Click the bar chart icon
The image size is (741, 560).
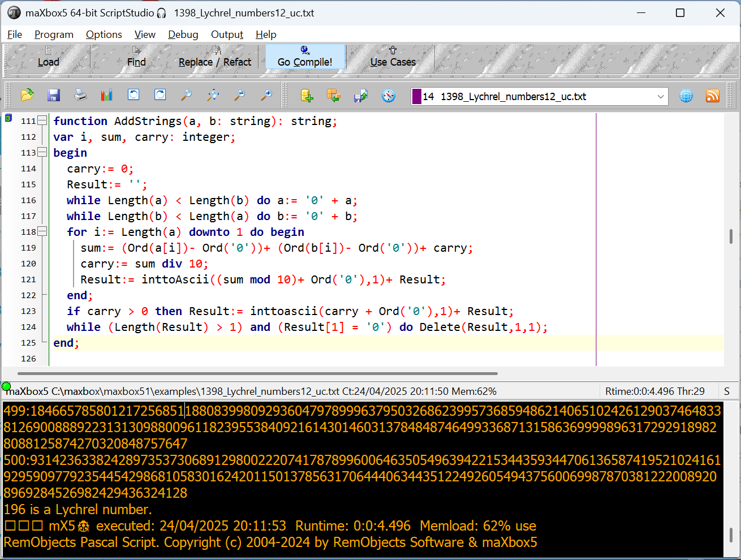(x=107, y=95)
